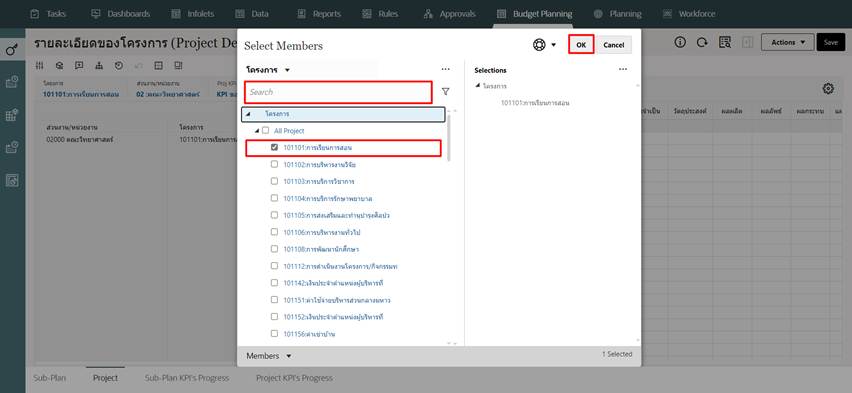Check the 101105 member checkbox
852x393 pixels.
274,215
